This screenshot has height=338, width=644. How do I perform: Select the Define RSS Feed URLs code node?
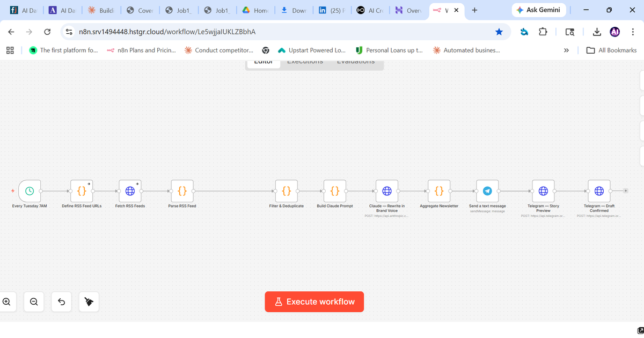[x=82, y=190]
